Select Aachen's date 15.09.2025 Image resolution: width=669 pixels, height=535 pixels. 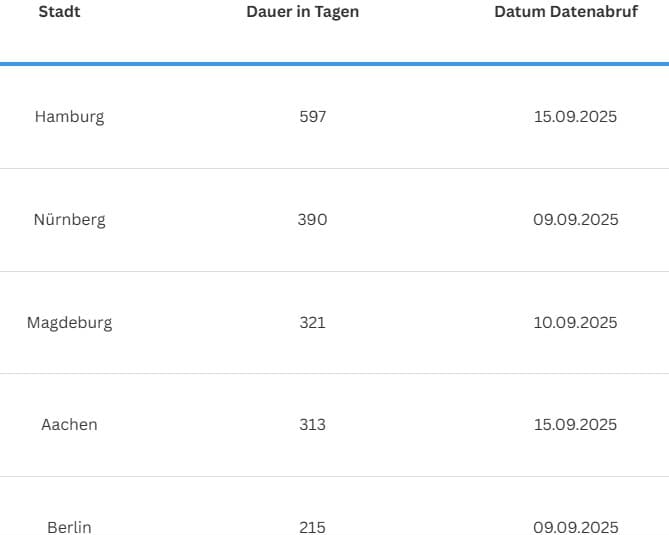575,425
